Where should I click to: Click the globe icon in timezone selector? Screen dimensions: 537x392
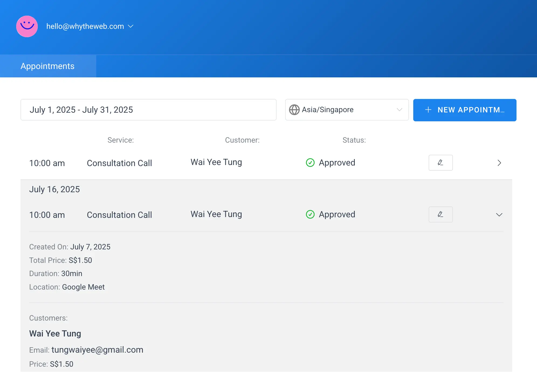point(294,110)
